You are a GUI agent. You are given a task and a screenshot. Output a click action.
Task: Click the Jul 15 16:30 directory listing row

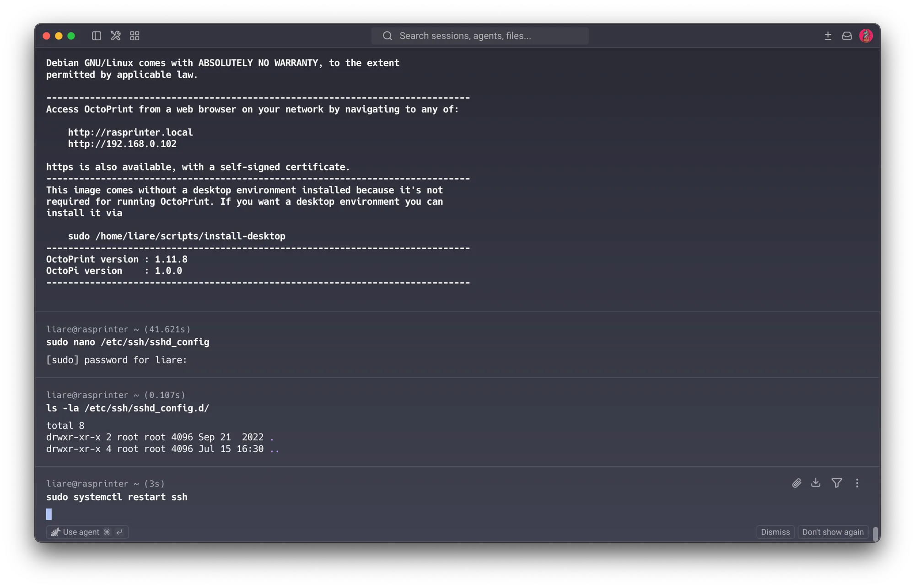(163, 449)
